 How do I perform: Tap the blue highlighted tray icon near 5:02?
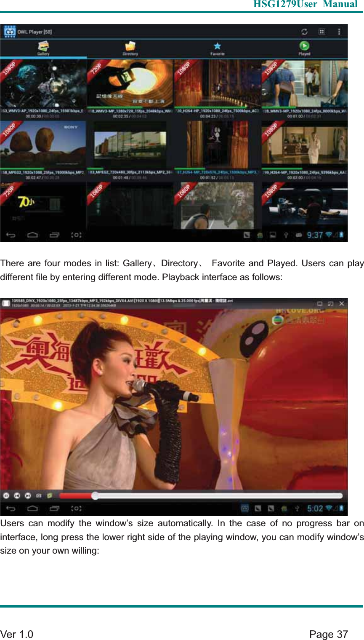click(x=245, y=509)
